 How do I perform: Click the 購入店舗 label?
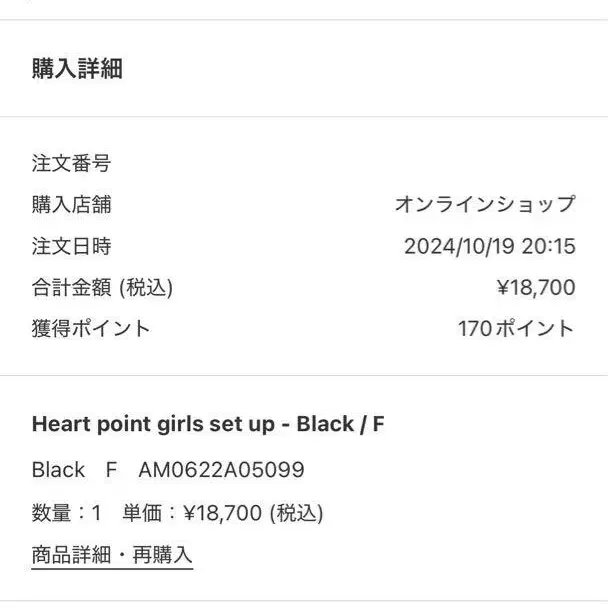71,205
